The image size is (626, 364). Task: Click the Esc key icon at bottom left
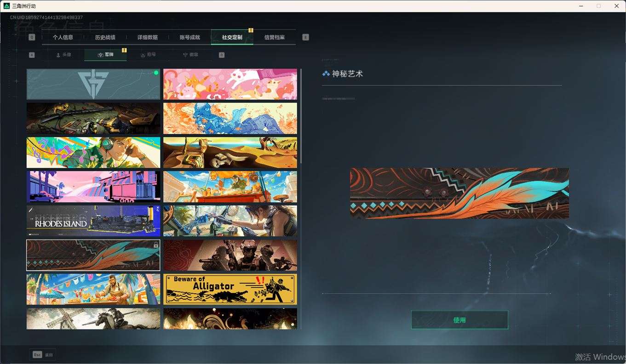(37, 354)
